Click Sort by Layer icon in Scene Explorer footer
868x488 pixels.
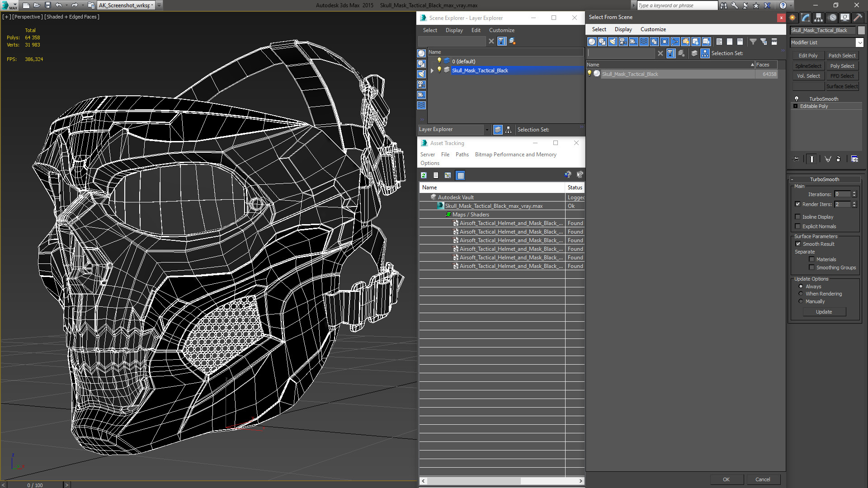pyautogui.click(x=498, y=130)
